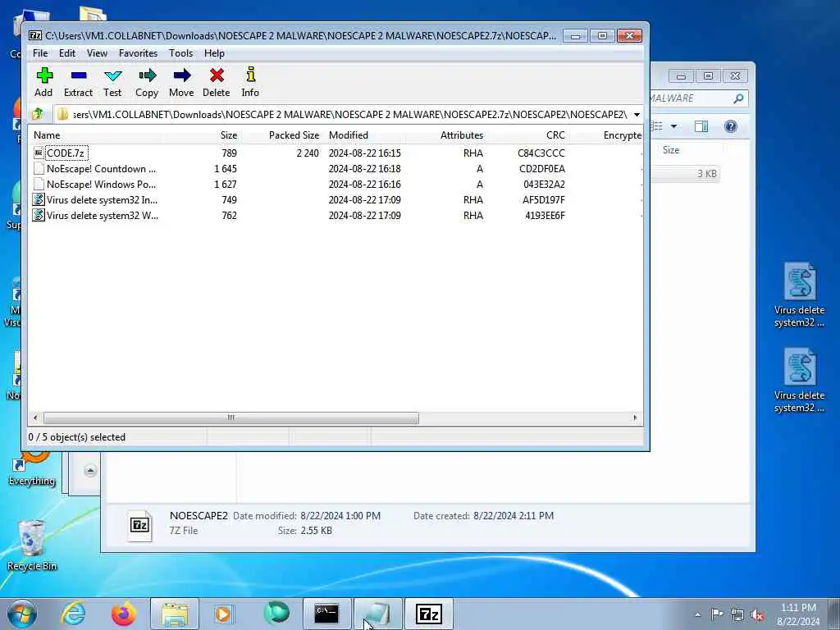Click the taskbar clock showing 1:11 PM
840x630 pixels.
click(798, 614)
